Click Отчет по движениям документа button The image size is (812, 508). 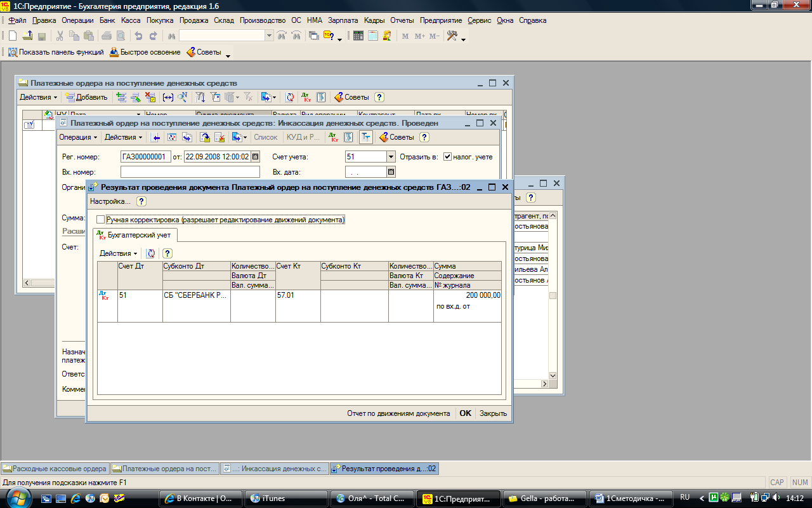pyautogui.click(x=398, y=413)
